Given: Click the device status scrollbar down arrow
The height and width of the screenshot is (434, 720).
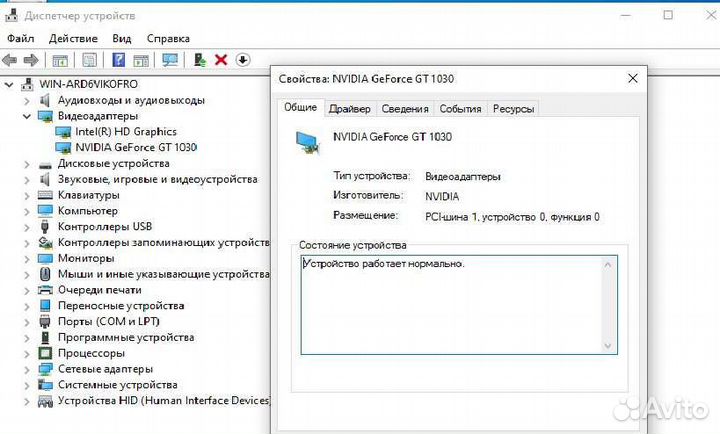Looking at the screenshot, I should pyautogui.click(x=608, y=346).
